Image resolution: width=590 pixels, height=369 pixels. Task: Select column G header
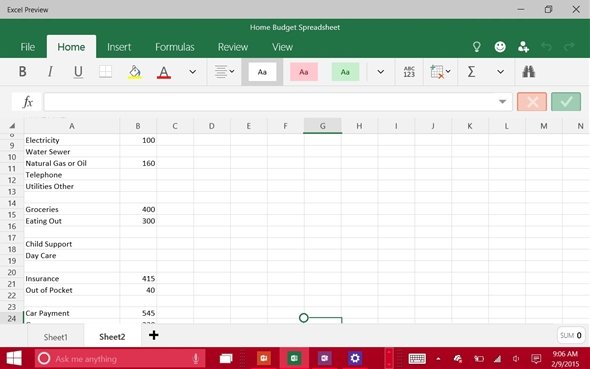322,126
